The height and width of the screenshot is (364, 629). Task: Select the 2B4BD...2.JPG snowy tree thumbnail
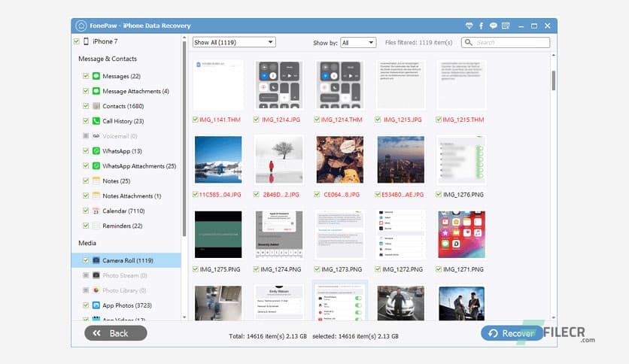[x=279, y=159]
